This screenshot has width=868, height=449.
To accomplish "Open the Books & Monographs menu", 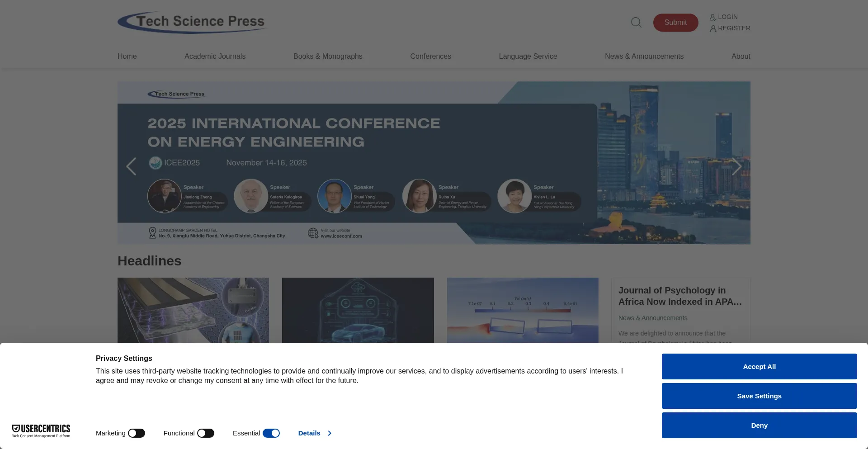I will tap(328, 56).
